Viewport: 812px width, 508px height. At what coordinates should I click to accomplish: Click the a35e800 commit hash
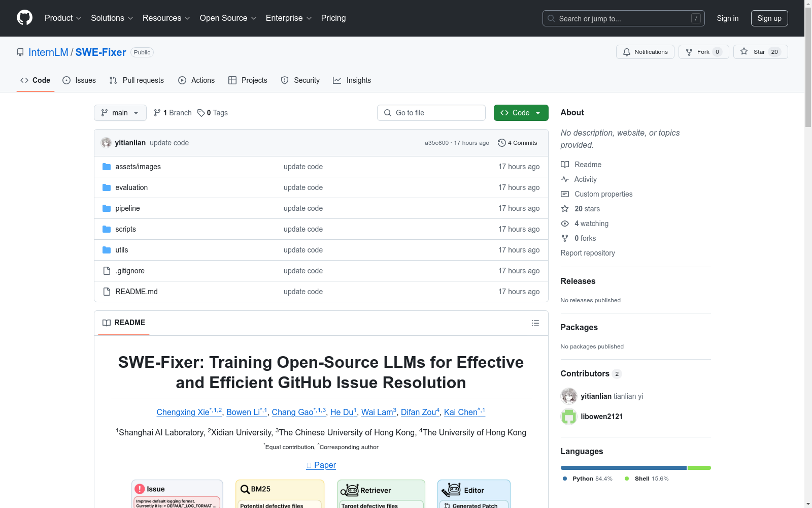[x=436, y=143]
